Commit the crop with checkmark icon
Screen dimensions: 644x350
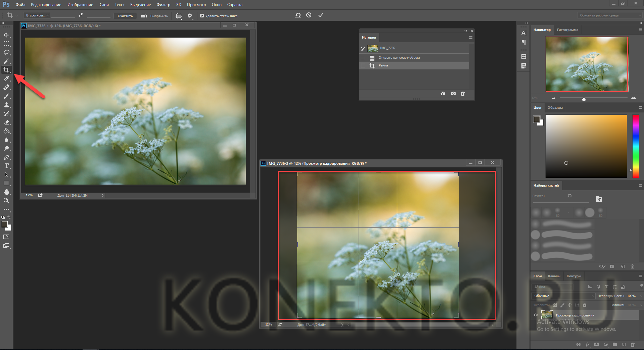click(321, 15)
